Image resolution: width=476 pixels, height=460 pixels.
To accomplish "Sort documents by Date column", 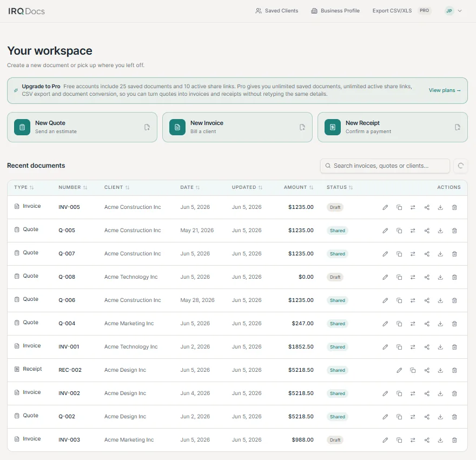I will 190,187.
